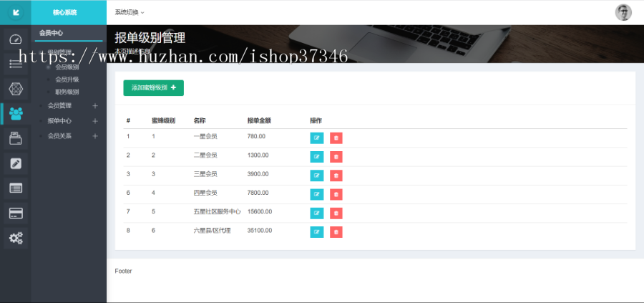Click the 名称 column header
This screenshot has height=303, width=644.
tap(200, 120)
